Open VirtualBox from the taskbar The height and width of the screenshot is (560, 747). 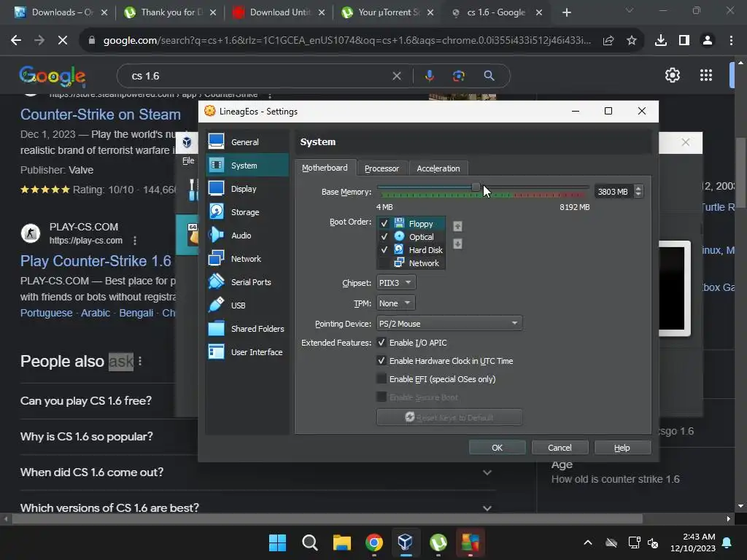405,542
